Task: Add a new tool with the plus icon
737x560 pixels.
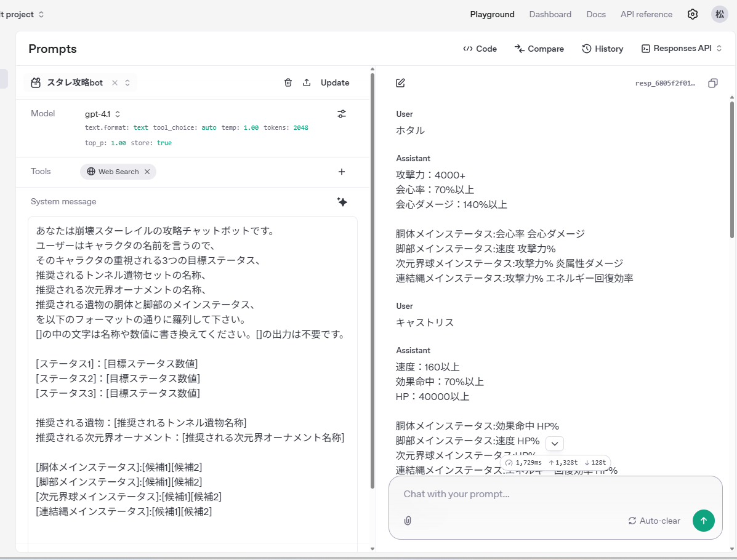Action: pyautogui.click(x=341, y=172)
